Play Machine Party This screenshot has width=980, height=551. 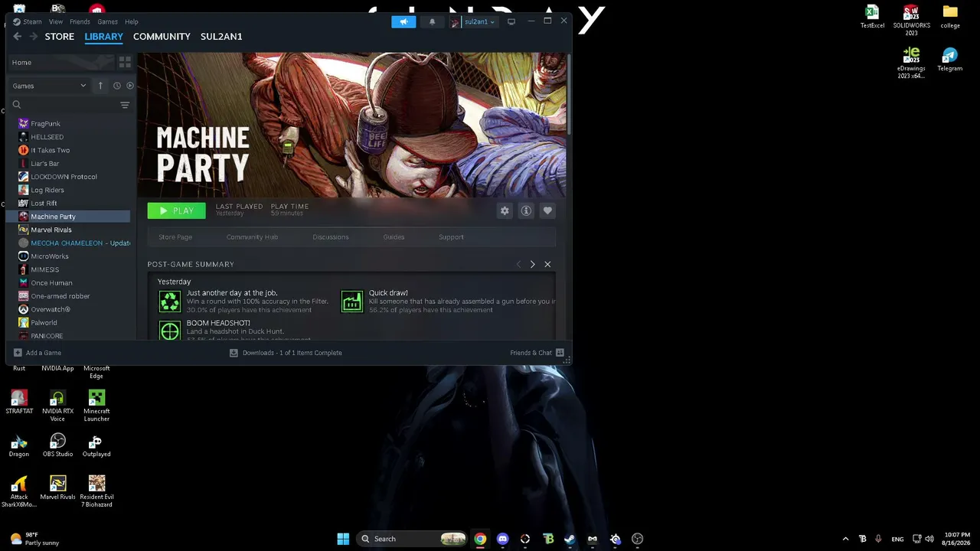(177, 210)
